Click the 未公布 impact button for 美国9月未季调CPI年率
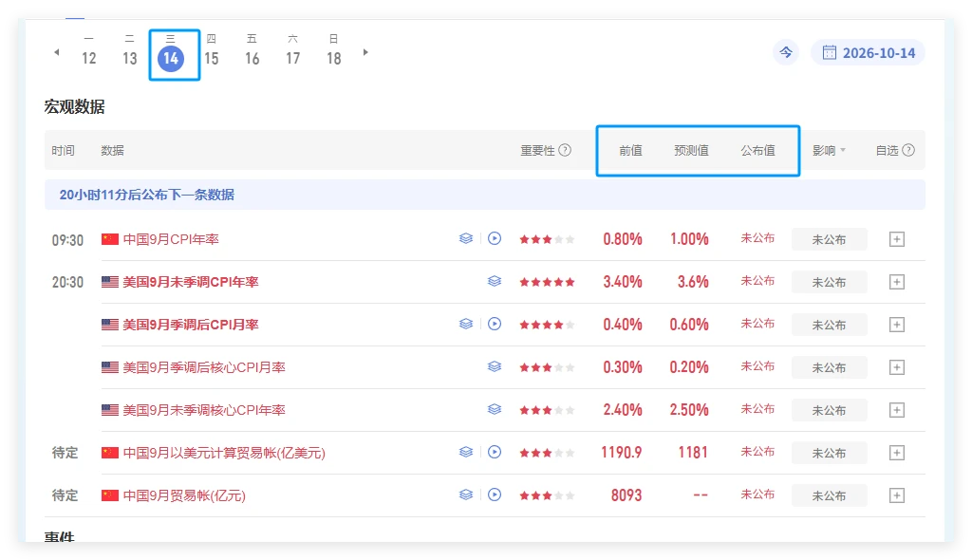 tap(829, 282)
